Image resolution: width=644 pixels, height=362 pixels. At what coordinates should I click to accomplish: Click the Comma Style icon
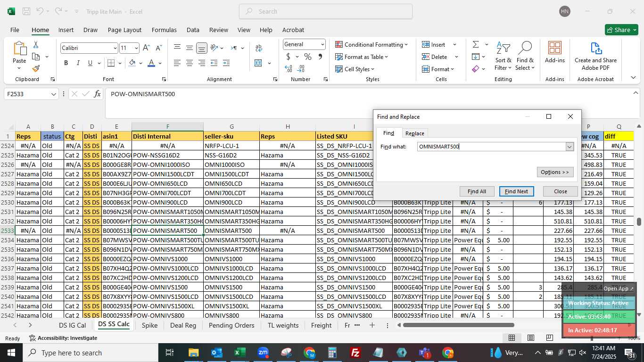point(320,57)
